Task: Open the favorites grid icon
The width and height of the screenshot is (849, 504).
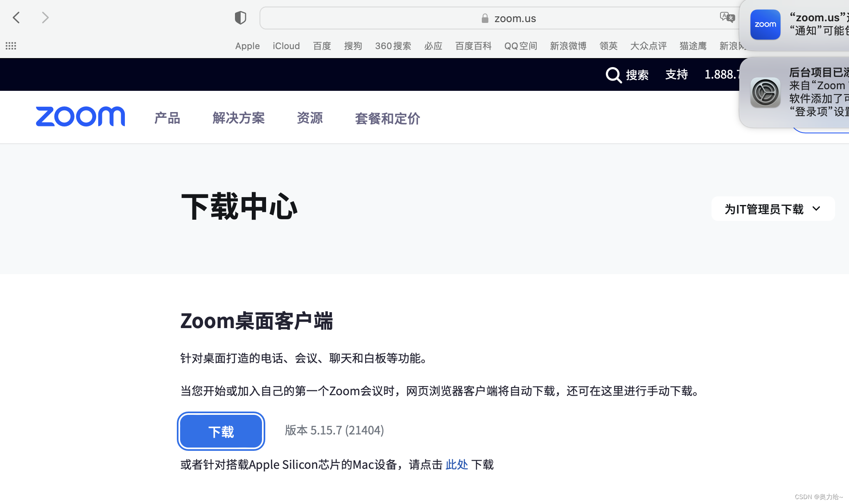Action: pos(11,46)
